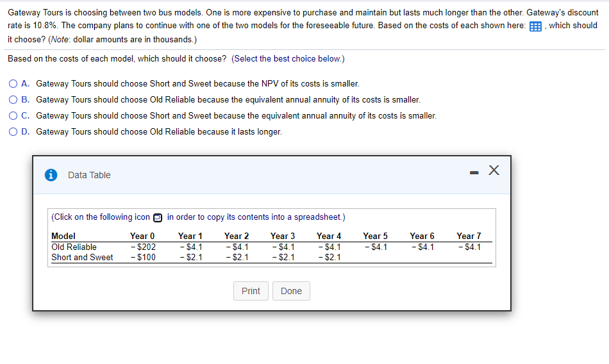Viewport: 609px width, 364px height.
Task: Click the Year 1 column header
Action: click(x=190, y=236)
